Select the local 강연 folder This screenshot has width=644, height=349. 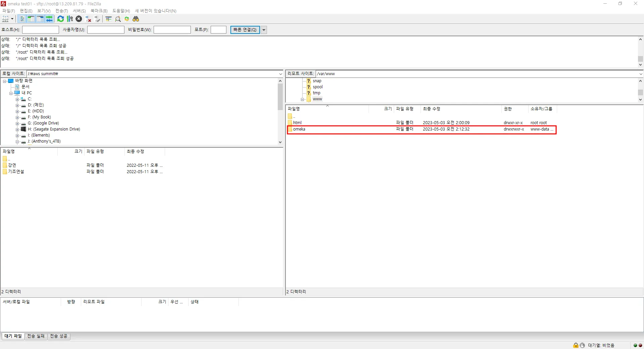coord(12,165)
